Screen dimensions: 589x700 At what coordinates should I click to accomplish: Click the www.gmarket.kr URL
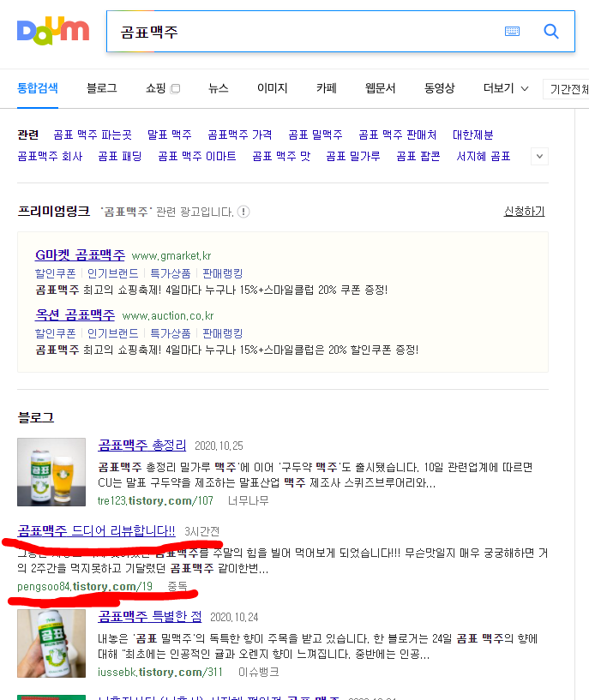coord(171,256)
